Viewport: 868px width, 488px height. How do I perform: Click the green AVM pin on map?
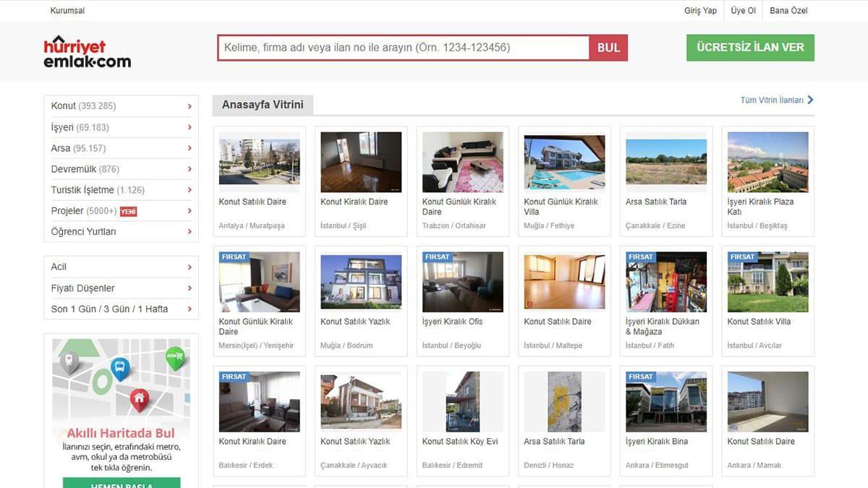pos(174,357)
